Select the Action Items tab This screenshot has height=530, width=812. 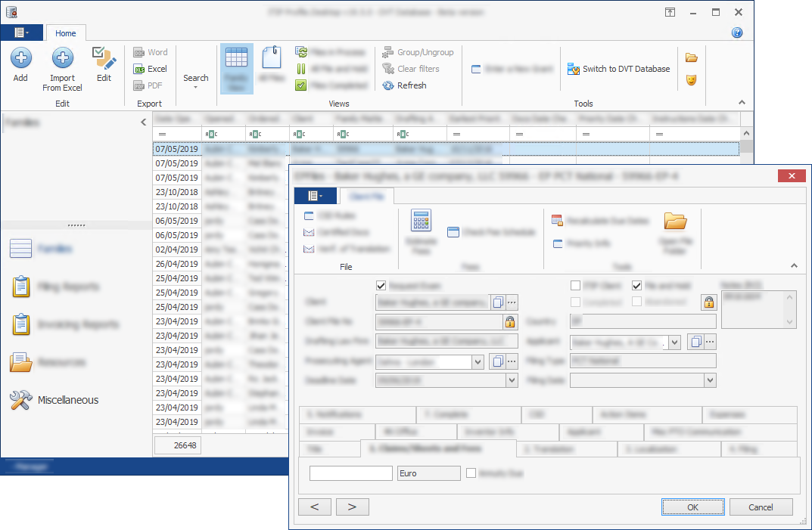point(647,414)
